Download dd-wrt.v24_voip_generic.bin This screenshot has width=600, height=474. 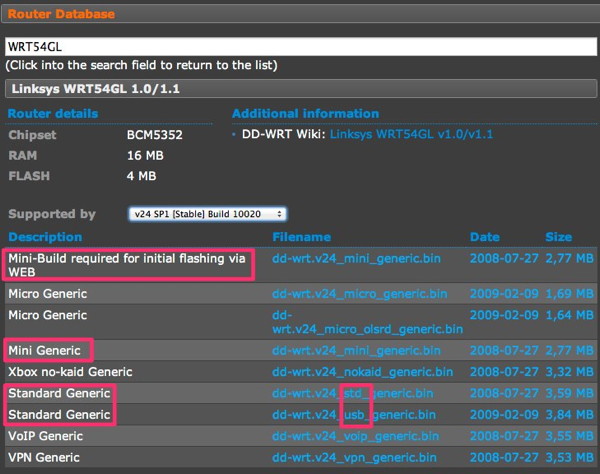point(355,436)
